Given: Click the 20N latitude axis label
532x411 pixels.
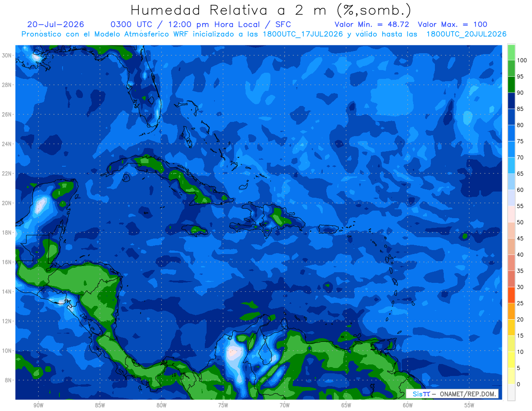Looking at the screenshot, I should click(7, 203).
